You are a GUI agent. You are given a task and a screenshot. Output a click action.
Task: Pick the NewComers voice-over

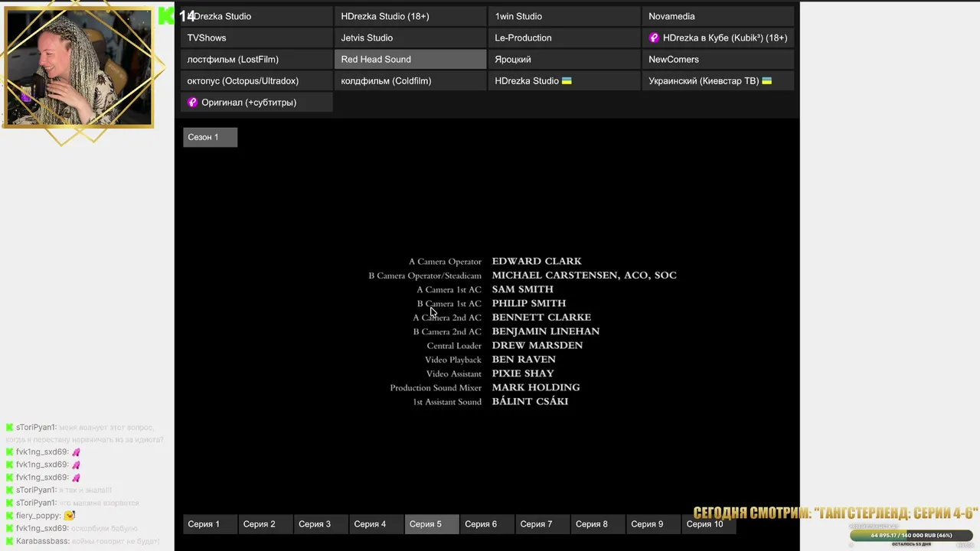718,59
